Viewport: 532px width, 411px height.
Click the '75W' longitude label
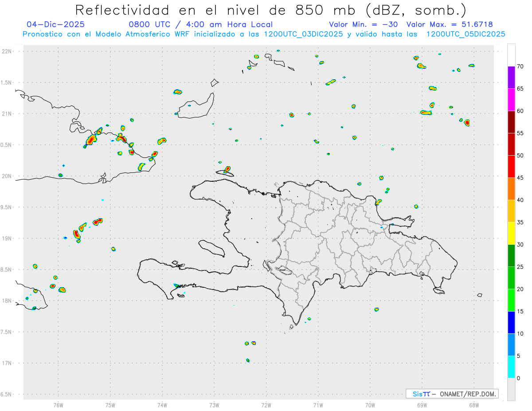(110, 405)
